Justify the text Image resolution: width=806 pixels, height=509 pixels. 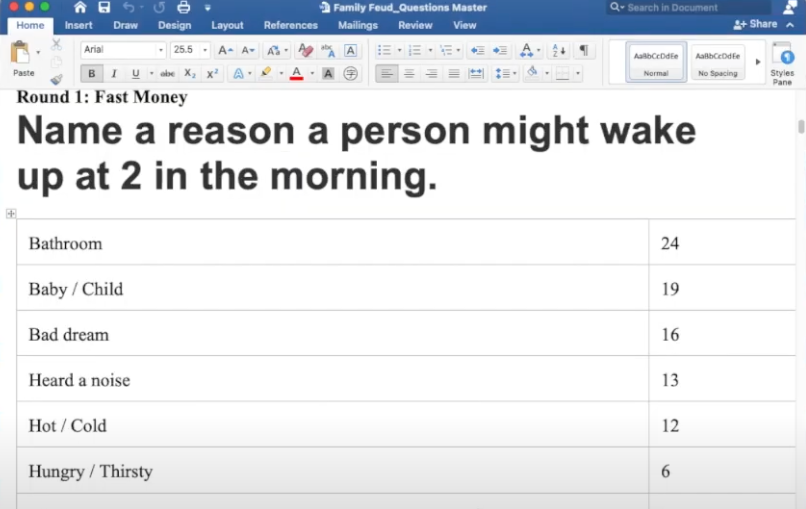click(x=454, y=74)
